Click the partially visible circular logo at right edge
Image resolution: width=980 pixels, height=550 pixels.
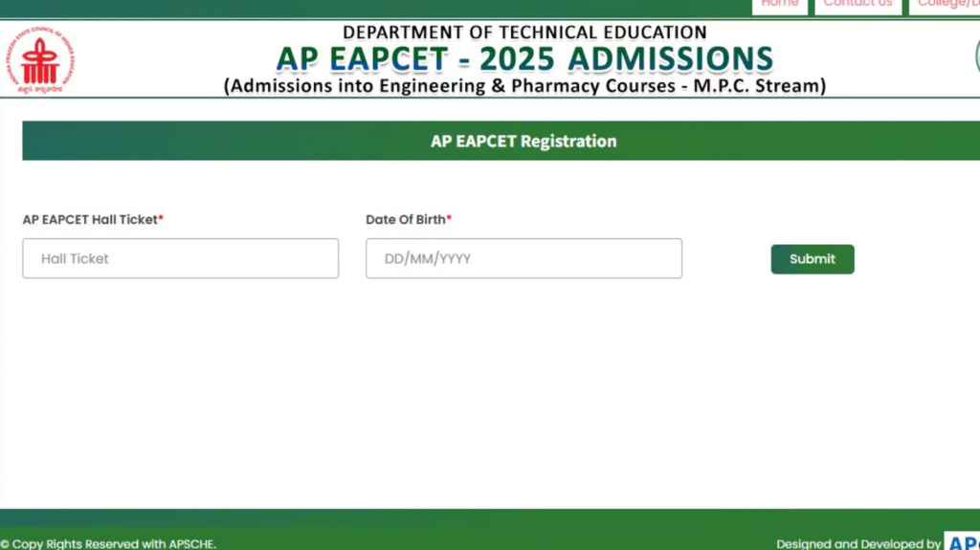pos(977,56)
